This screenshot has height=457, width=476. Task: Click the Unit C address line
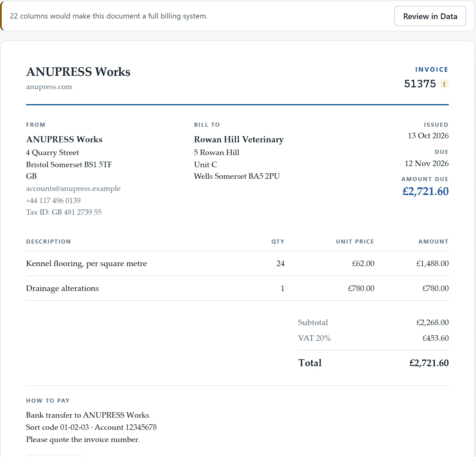(205, 165)
